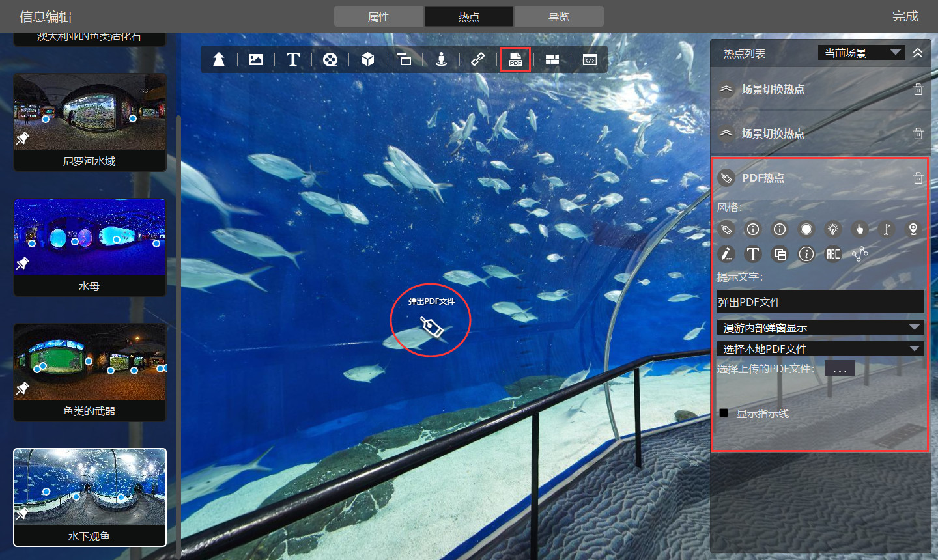The image size is (938, 560).
Task: Switch to the 属性 tab
Action: [x=378, y=17]
